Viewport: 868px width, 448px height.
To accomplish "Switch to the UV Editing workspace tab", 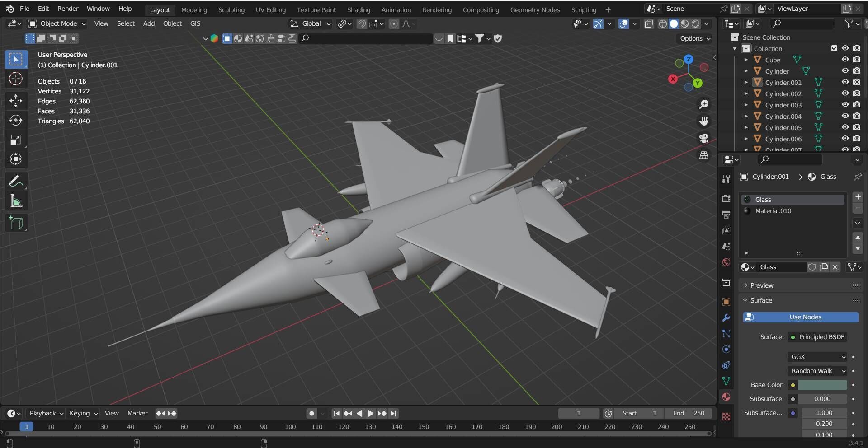I will tap(270, 9).
